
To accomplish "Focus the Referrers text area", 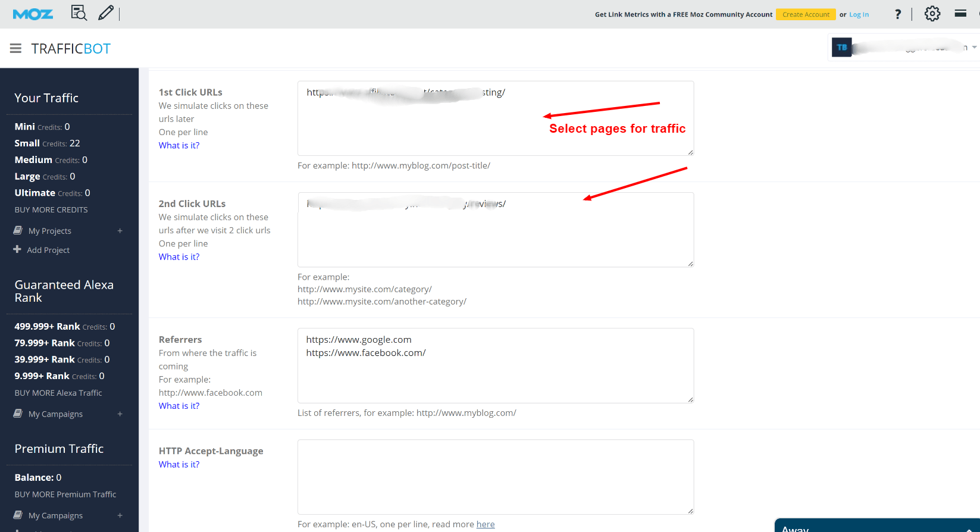I will 496,365.
